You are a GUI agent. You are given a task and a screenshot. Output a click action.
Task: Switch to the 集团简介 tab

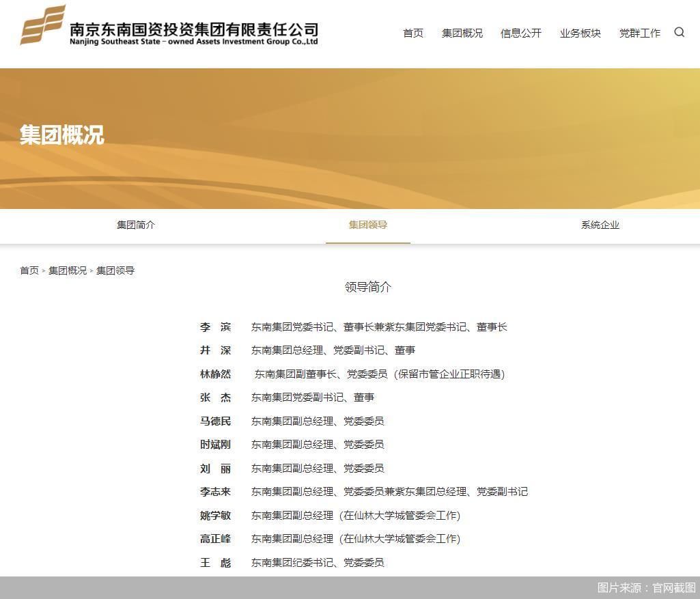coord(135,225)
